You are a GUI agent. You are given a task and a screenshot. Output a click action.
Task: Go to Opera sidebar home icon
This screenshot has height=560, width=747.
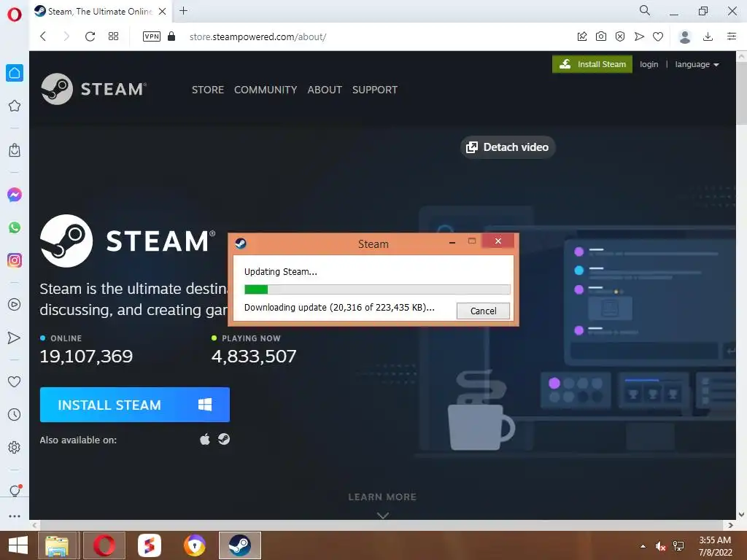(15, 73)
